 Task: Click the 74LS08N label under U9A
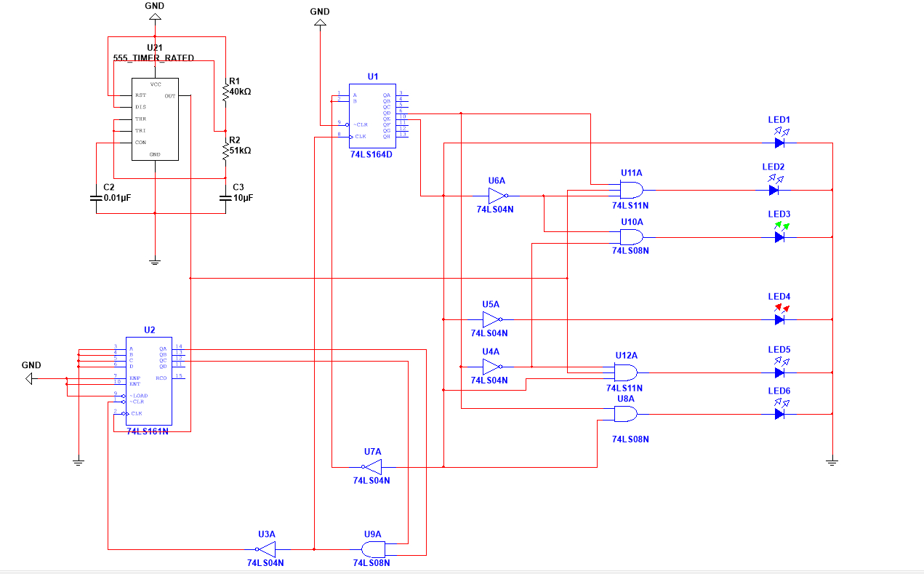click(x=371, y=563)
